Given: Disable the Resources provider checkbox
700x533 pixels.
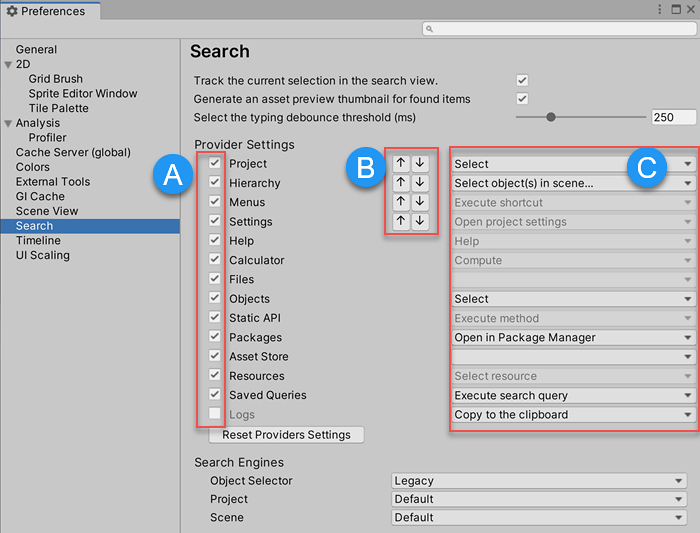Looking at the screenshot, I should click(215, 375).
